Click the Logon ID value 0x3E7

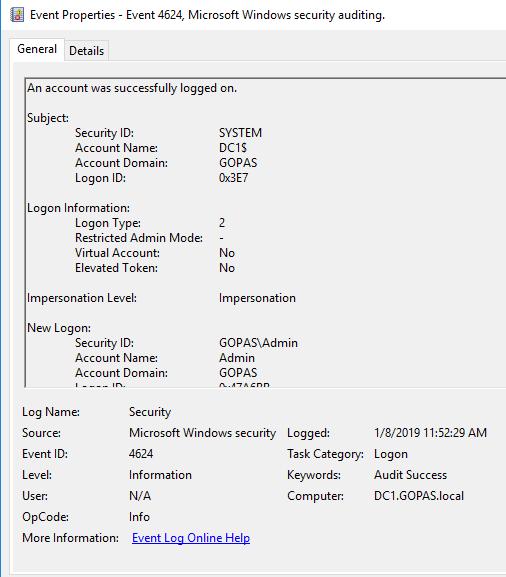click(233, 178)
